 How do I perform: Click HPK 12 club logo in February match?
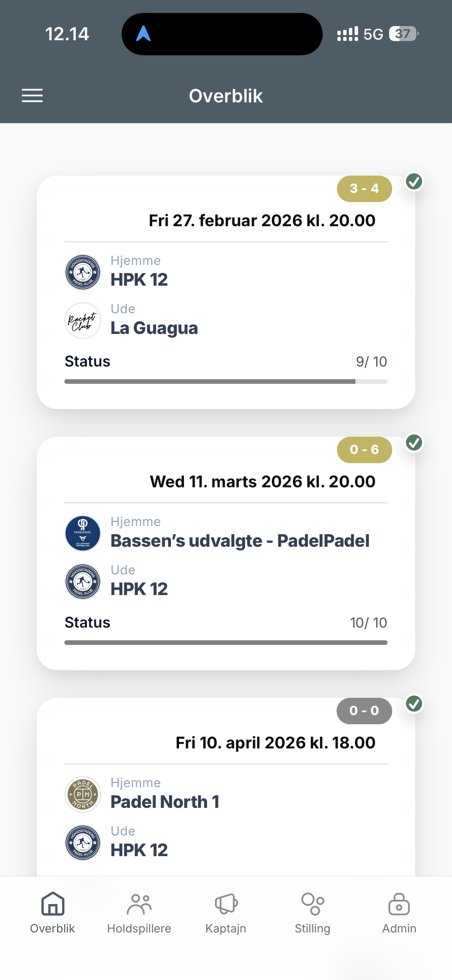click(x=83, y=272)
